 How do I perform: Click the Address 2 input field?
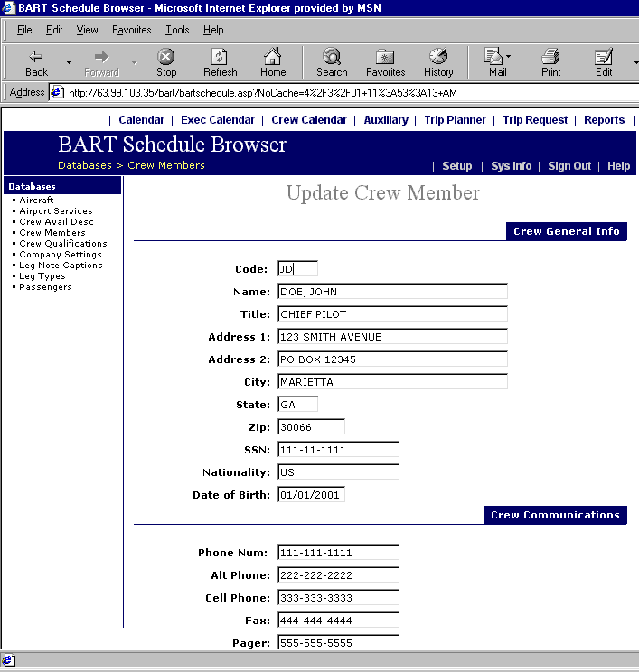point(392,359)
